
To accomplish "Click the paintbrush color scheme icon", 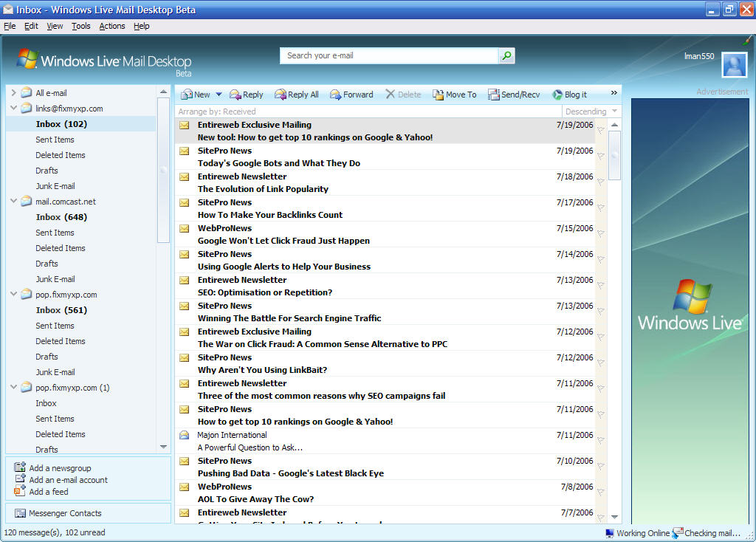I will [x=748, y=41].
